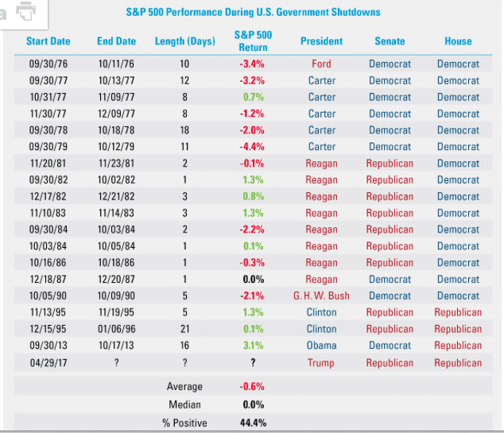This screenshot has height=433, width=504.
Task: Click the Average row label
Action: (184, 387)
